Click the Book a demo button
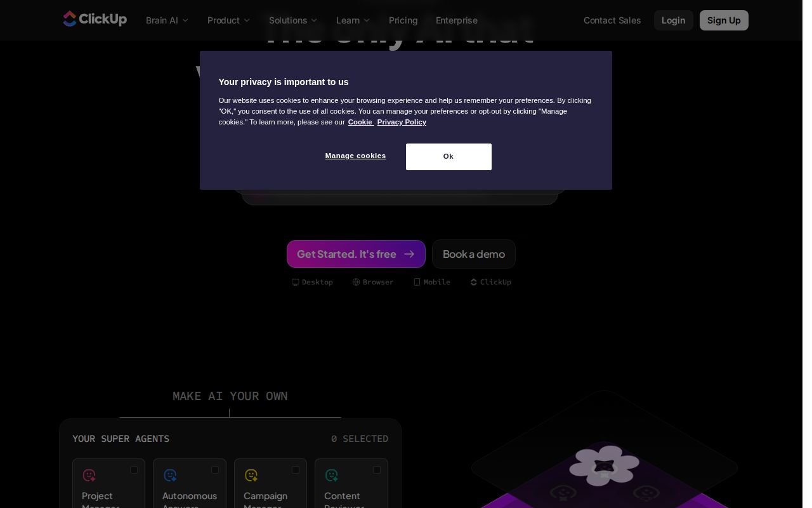Screen dimensions: 812x508 coord(474,254)
